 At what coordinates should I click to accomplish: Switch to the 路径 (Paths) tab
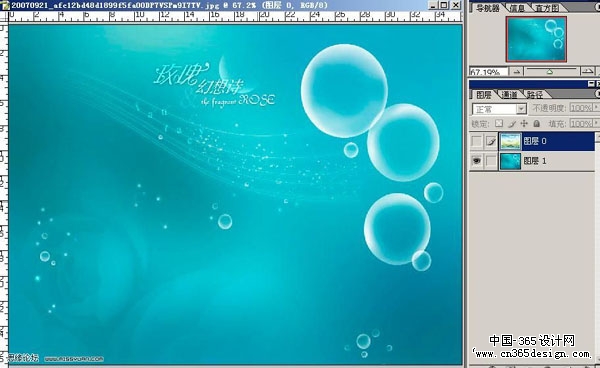click(534, 94)
